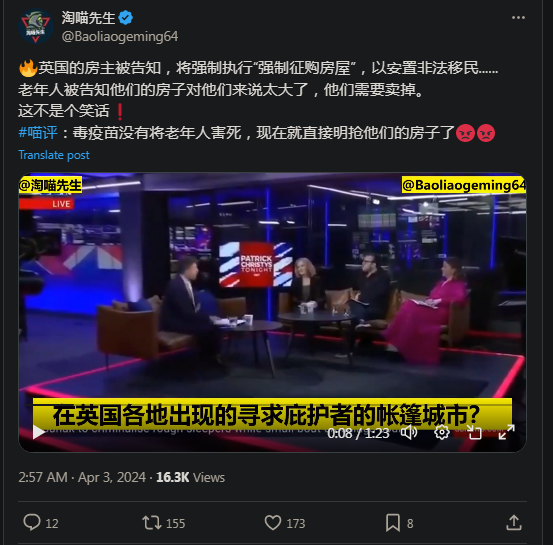The width and height of the screenshot is (553, 545).
Task: Click the repost arrows icon
Action: coord(152,523)
